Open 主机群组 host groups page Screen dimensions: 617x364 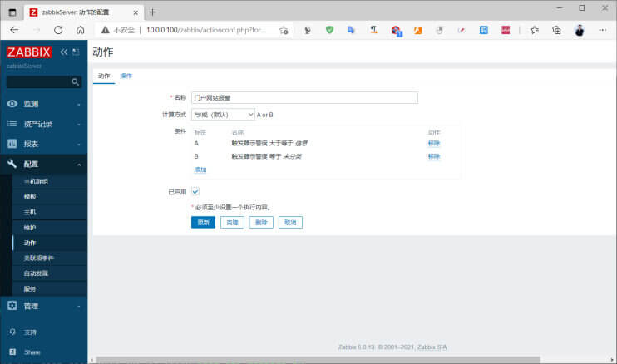[36, 182]
